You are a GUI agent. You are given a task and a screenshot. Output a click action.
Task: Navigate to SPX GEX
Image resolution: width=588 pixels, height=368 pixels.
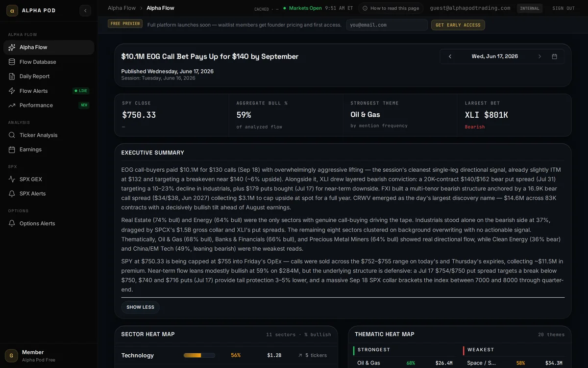click(49, 179)
